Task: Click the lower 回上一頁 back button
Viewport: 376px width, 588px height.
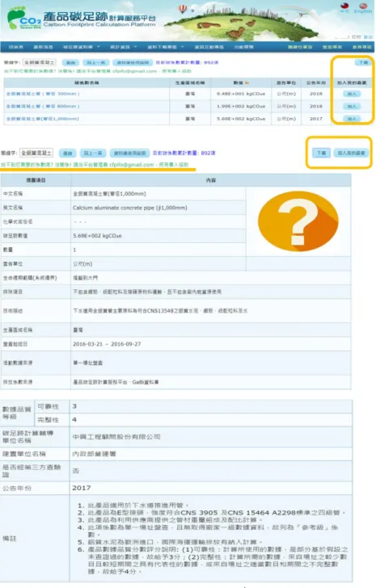Action: [93, 153]
